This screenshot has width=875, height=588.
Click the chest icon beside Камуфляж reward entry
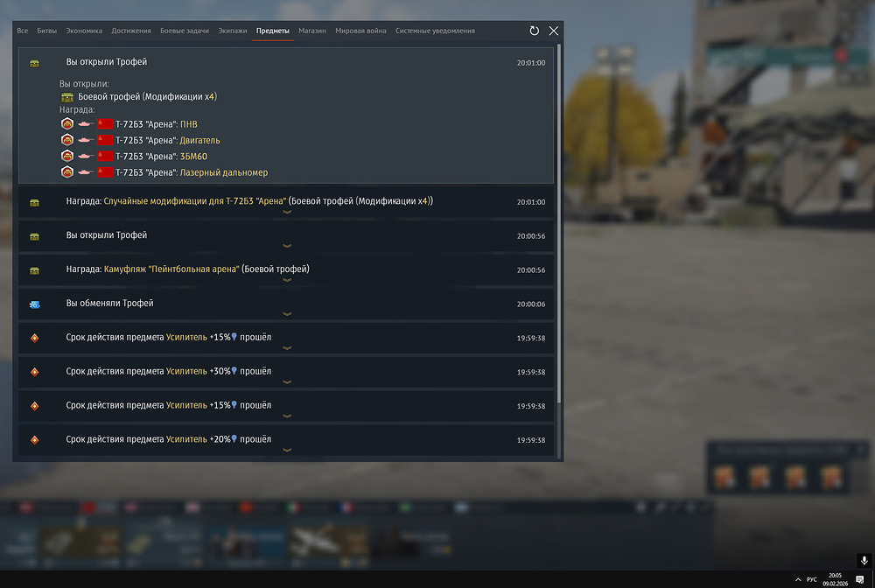click(x=35, y=270)
